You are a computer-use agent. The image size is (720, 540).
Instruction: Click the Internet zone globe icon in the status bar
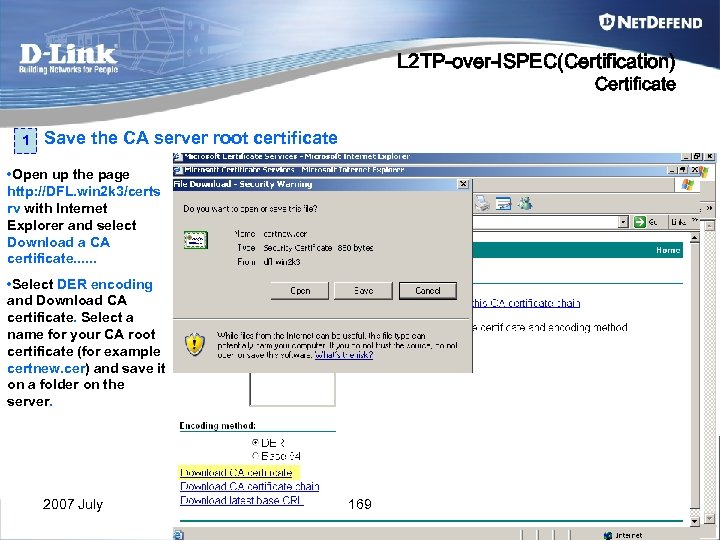(x=608, y=535)
